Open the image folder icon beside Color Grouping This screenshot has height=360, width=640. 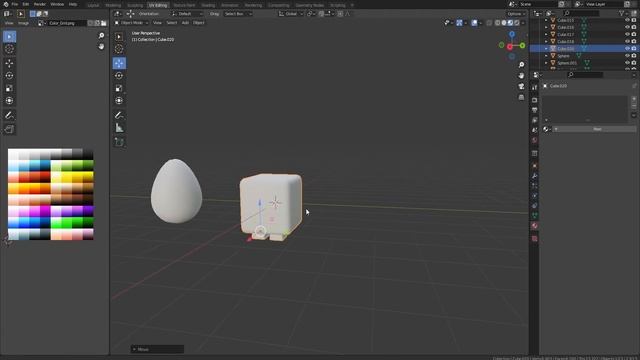(x=104, y=23)
